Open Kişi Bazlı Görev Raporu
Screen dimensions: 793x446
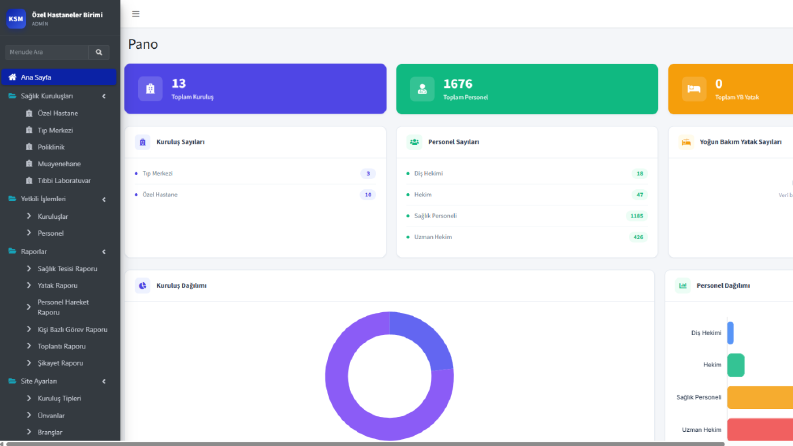72,330
